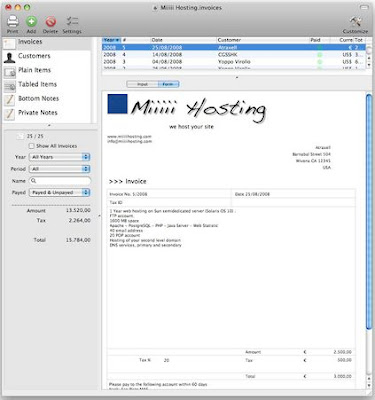Open the Payed & Unpayed dropdown
Image resolution: width=375 pixels, height=400 pixels.
[x=59, y=193]
